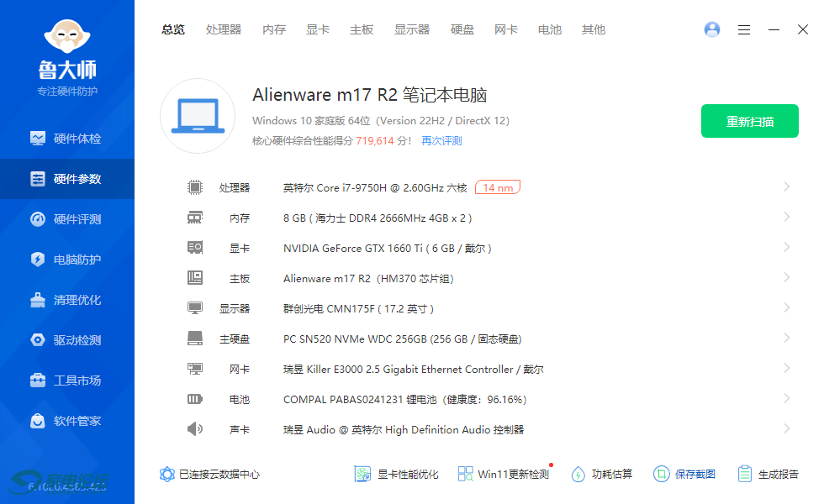This screenshot has width=824, height=504.
Task: Click the monitor display icon
Action: pyautogui.click(x=195, y=308)
